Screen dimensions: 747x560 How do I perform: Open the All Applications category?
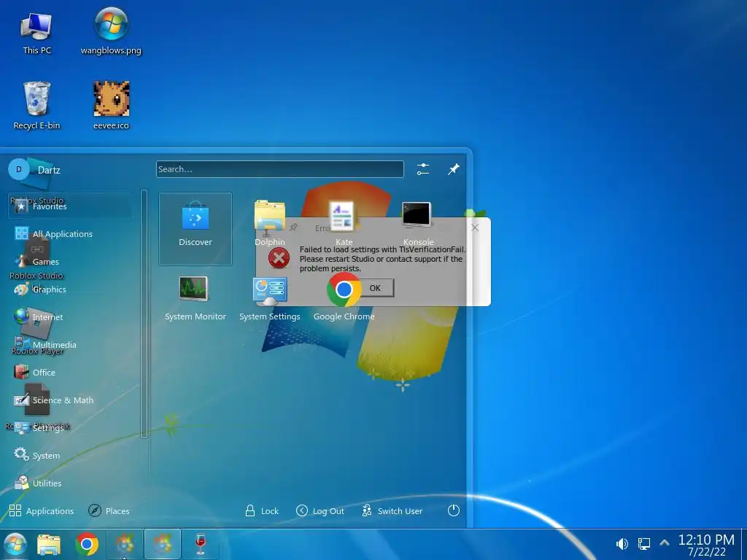69,234
